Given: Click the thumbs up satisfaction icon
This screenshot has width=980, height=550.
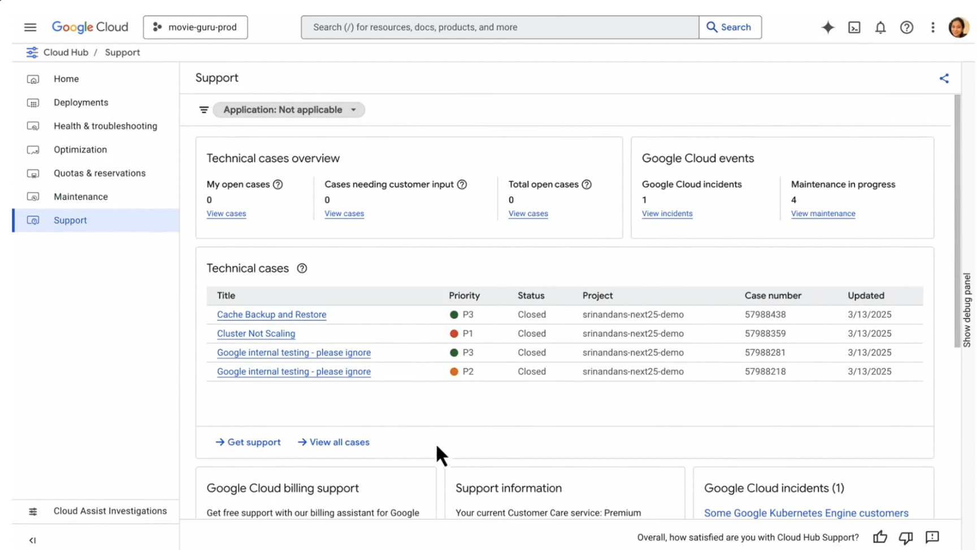Looking at the screenshot, I should tap(879, 537).
